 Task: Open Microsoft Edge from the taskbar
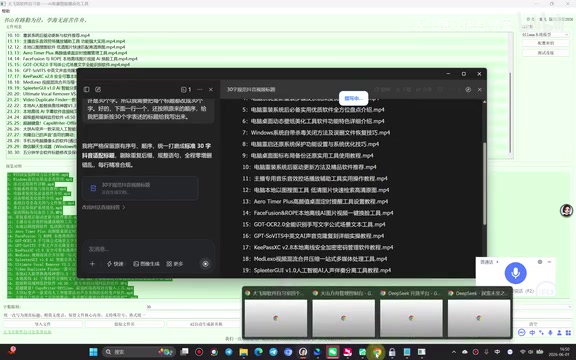coord(259,352)
